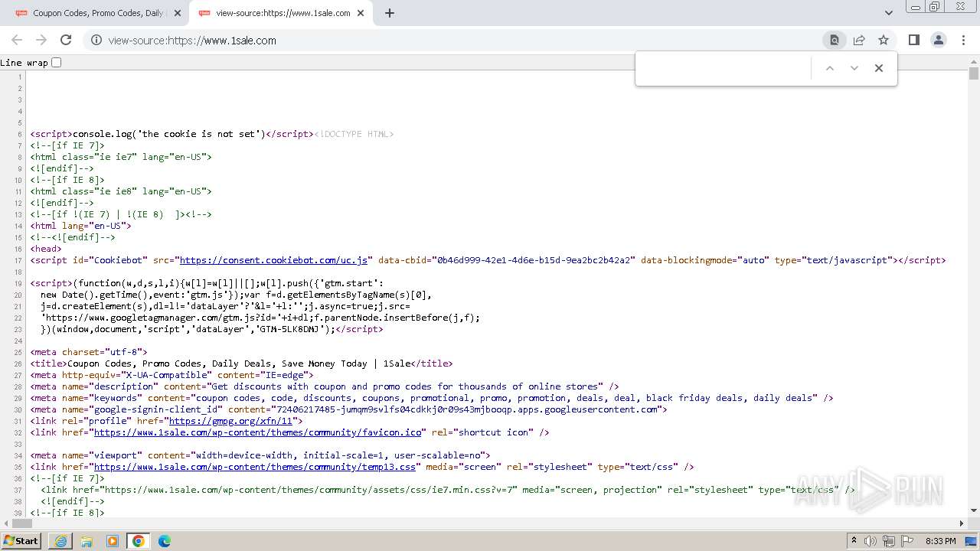Close the view-source tab
The image size is (980, 551).
point(361,13)
